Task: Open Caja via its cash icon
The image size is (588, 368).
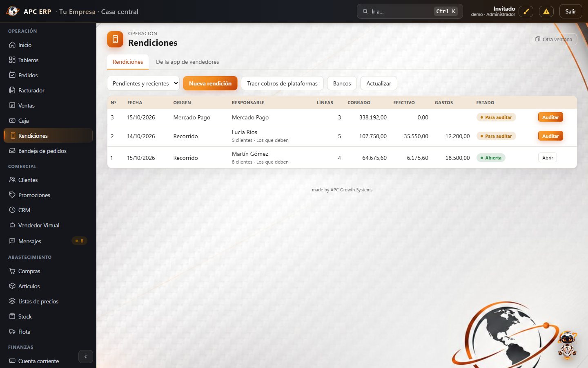Action: click(12, 121)
